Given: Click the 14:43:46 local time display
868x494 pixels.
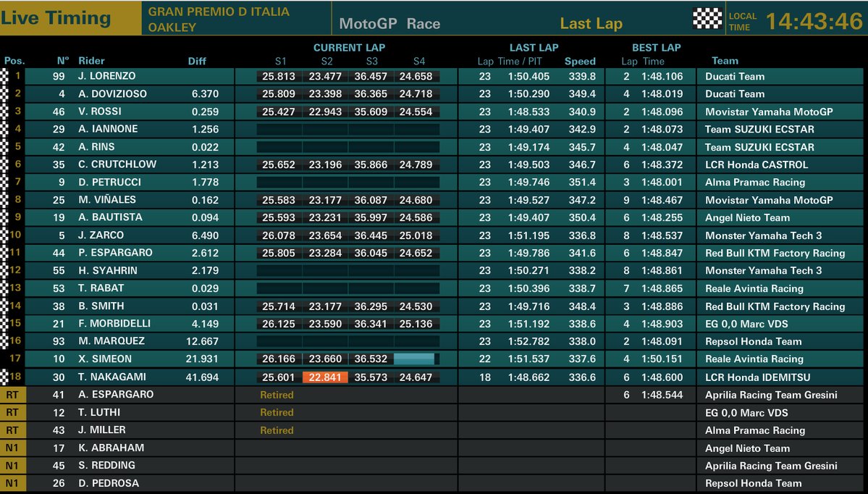Looking at the screenshot, I should (x=814, y=21).
